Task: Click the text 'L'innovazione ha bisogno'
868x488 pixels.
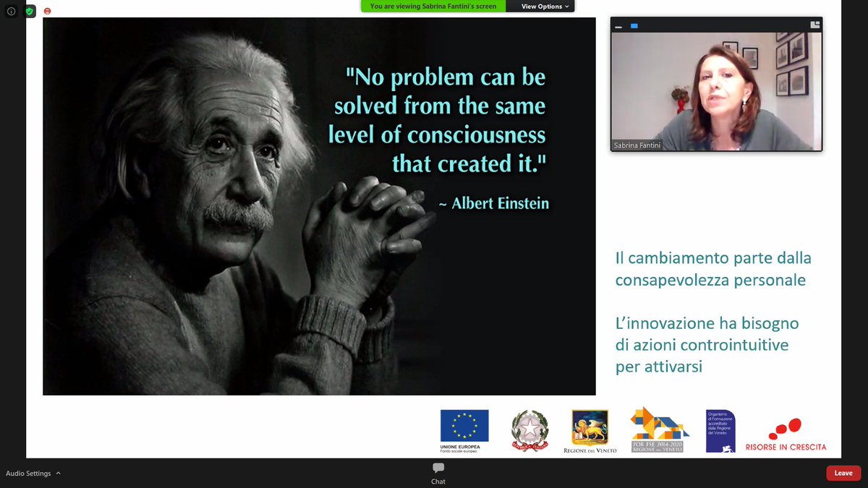Action: click(x=707, y=323)
